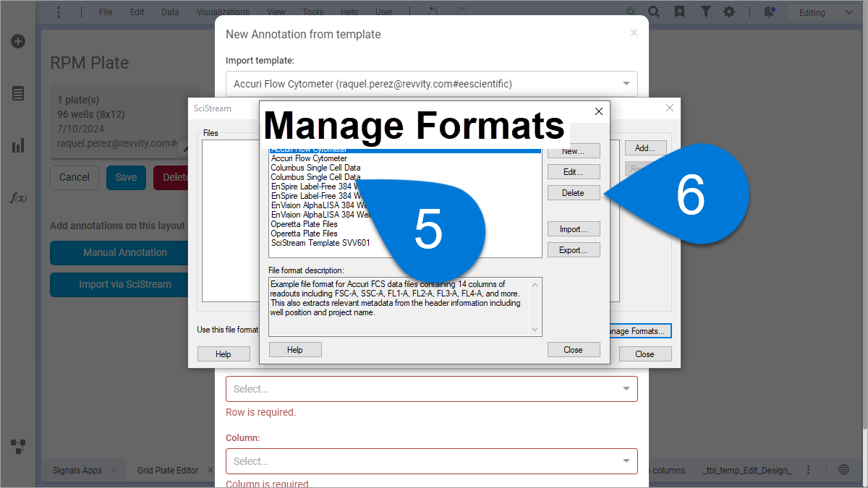Click the bottom Close button in SciStream window
Image resolution: width=868 pixels, height=488 pixels.
644,354
